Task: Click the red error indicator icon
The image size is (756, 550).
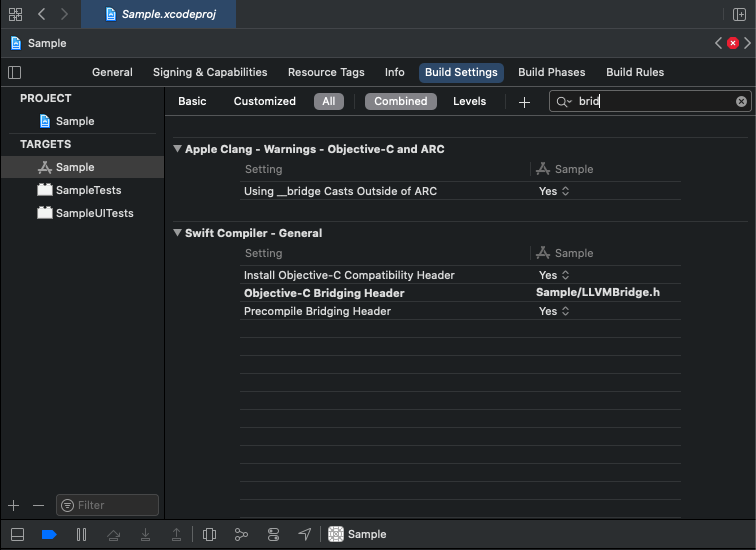Action: [x=733, y=43]
